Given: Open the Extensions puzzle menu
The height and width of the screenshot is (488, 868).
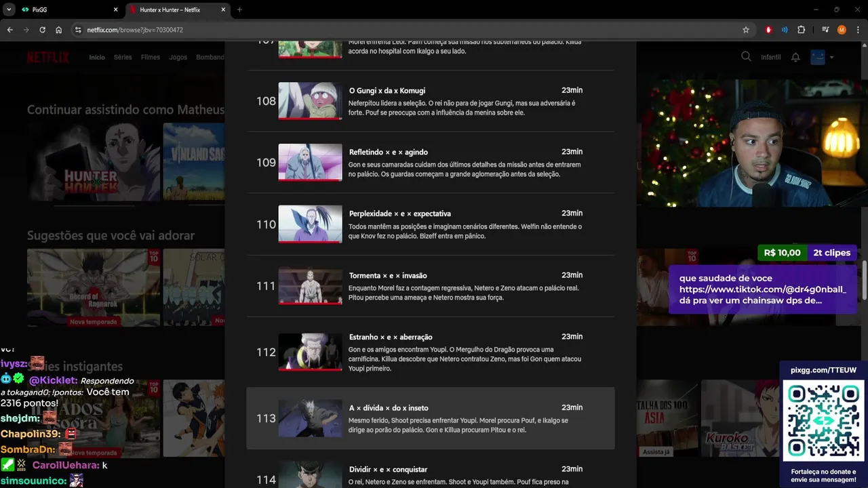Looking at the screenshot, I should [x=802, y=30].
